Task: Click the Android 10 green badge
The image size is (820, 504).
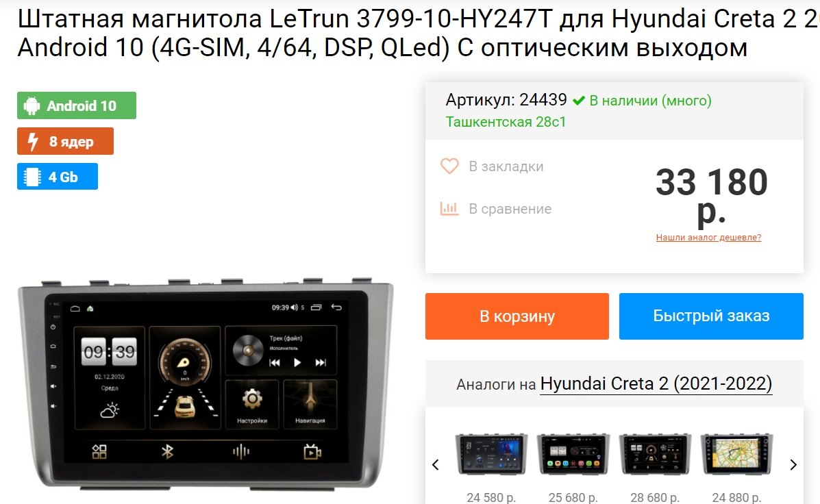Action: point(77,105)
